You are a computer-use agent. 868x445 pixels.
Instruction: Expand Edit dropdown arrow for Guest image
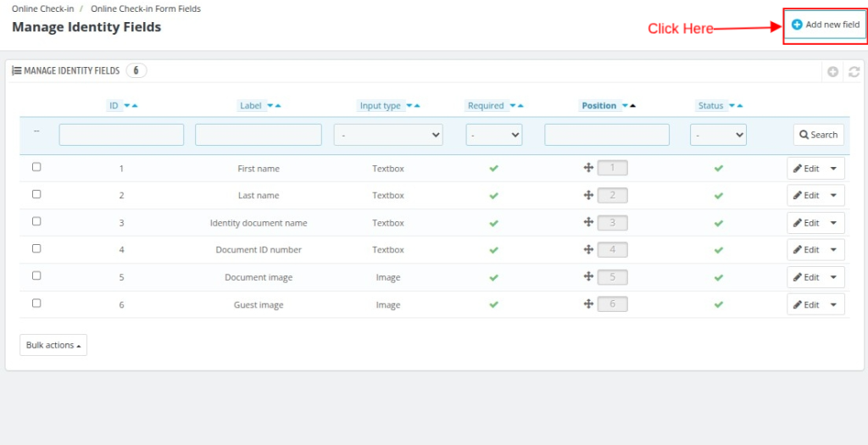[x=834, y=304]
